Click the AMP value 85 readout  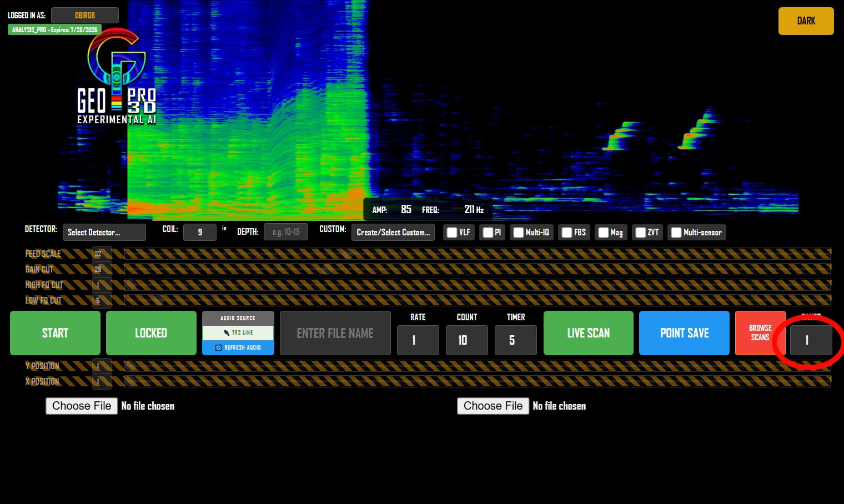[x=406, y=209]
